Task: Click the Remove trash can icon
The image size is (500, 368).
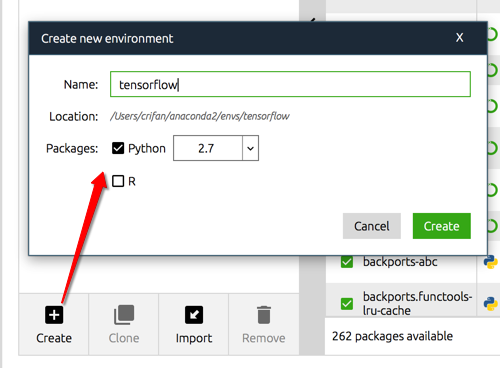Action: coord(264,315)
